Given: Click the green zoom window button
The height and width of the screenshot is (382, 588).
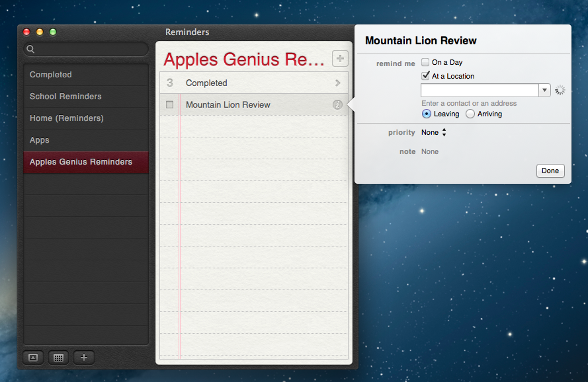Looking at the screenshot, I should (53, 32).
